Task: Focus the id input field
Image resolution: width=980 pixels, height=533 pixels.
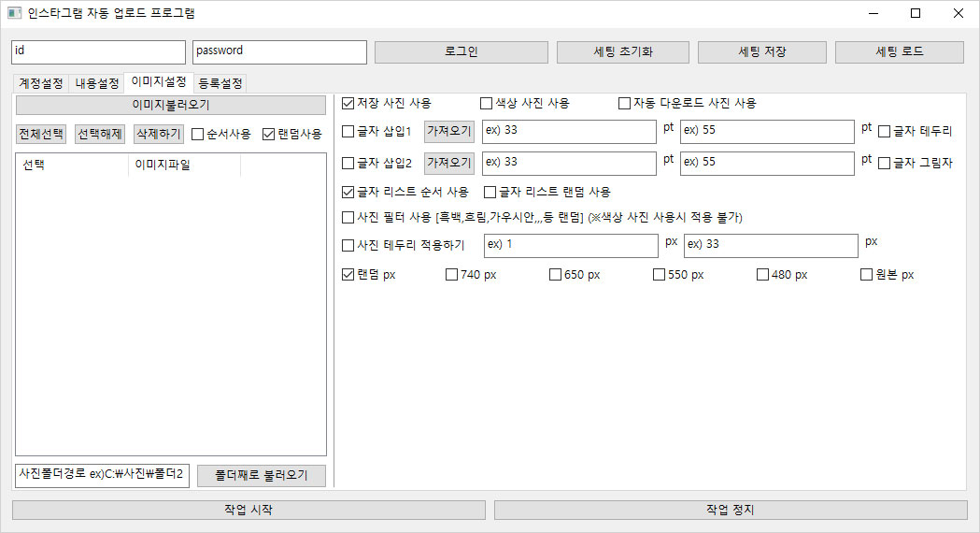Action: tap(99, 52)
